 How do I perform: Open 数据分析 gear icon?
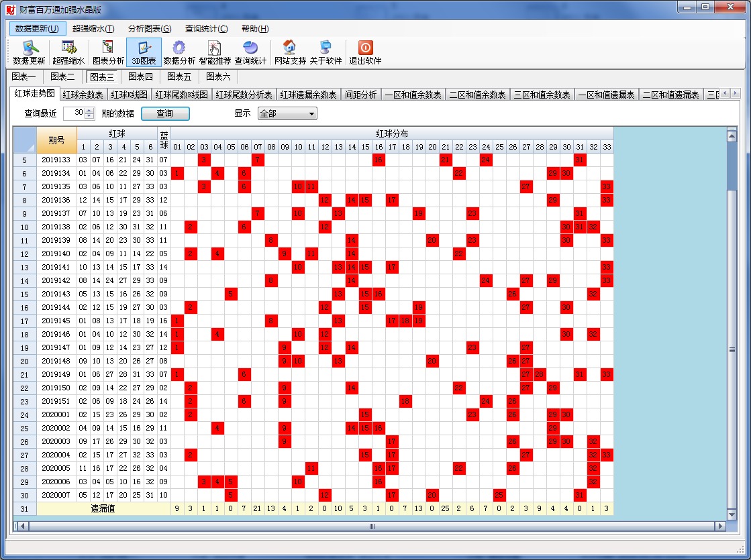pos(179,52)
